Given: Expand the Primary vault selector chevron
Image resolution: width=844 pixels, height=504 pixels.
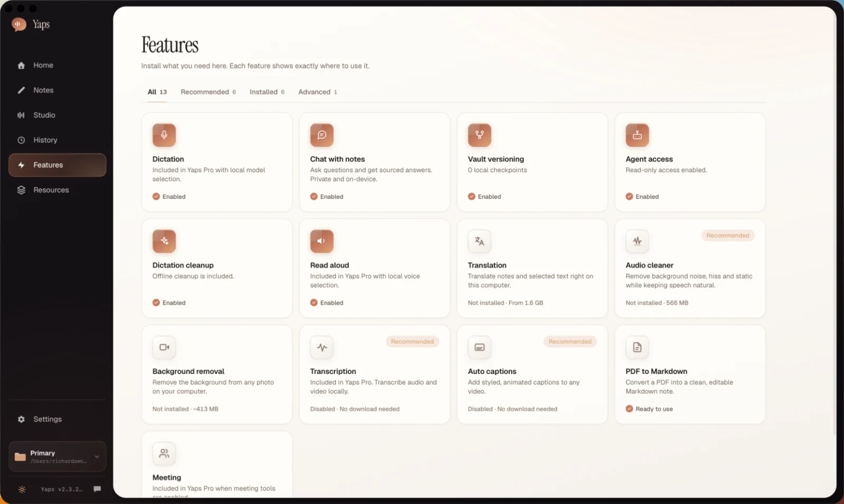Looking at the screenshot, I should [x=97, y=457].
